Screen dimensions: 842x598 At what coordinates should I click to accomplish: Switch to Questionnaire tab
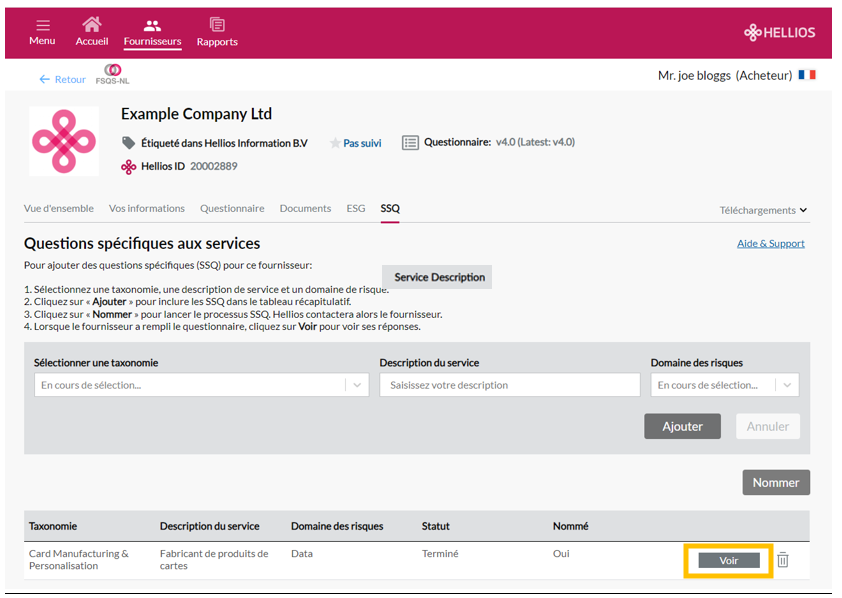click(x=232, y=208)
